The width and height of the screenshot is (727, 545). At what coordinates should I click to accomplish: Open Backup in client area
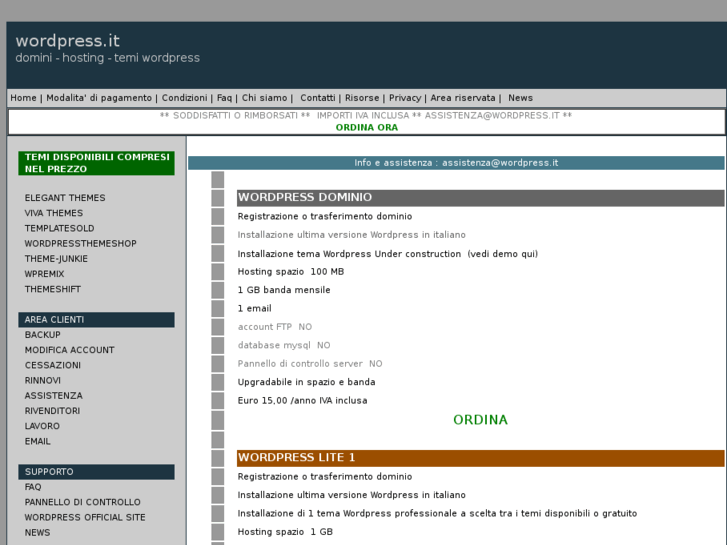[x=43, y=335]
